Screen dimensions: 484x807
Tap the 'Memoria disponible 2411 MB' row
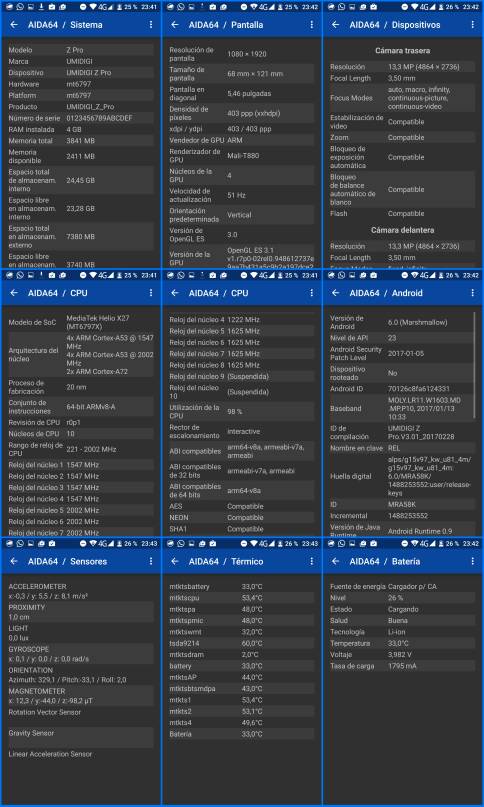[x=81, y=156]
